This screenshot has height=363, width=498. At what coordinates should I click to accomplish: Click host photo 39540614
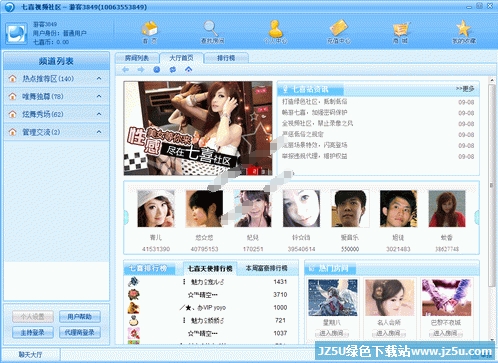(301, 208)
